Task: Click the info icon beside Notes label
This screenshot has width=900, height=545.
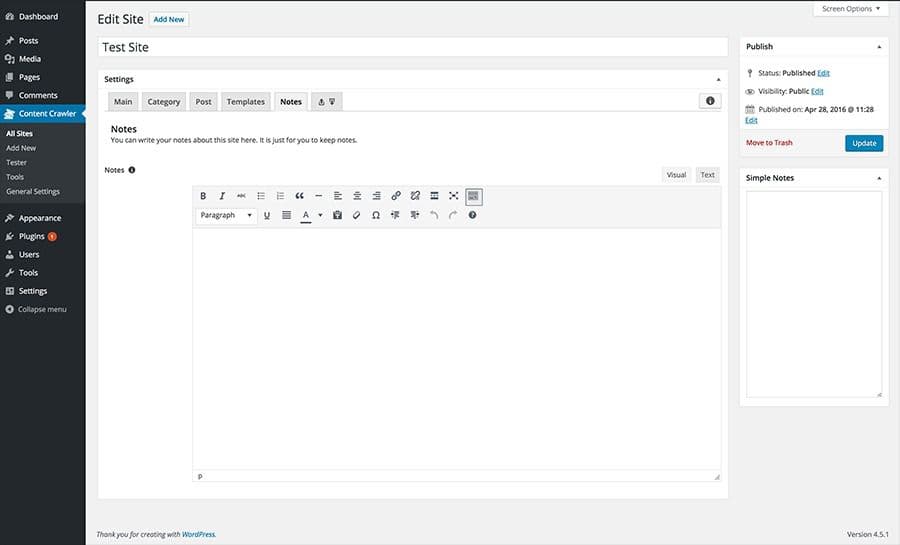Action: click(131, 170)
